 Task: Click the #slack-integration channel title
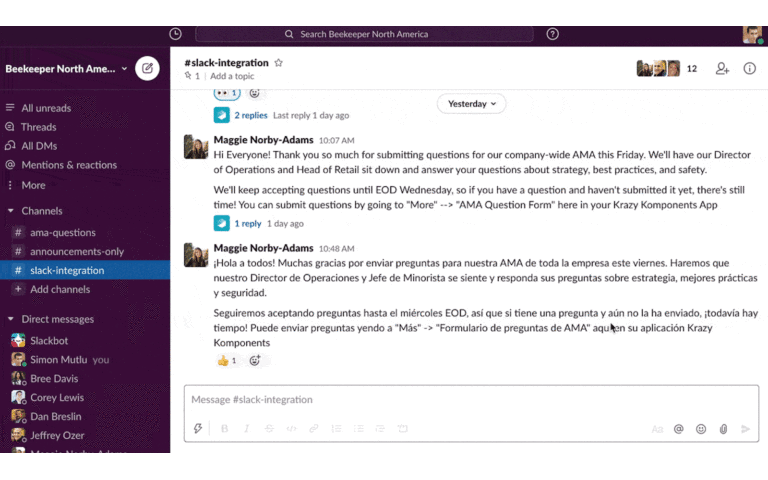(226, 63)
